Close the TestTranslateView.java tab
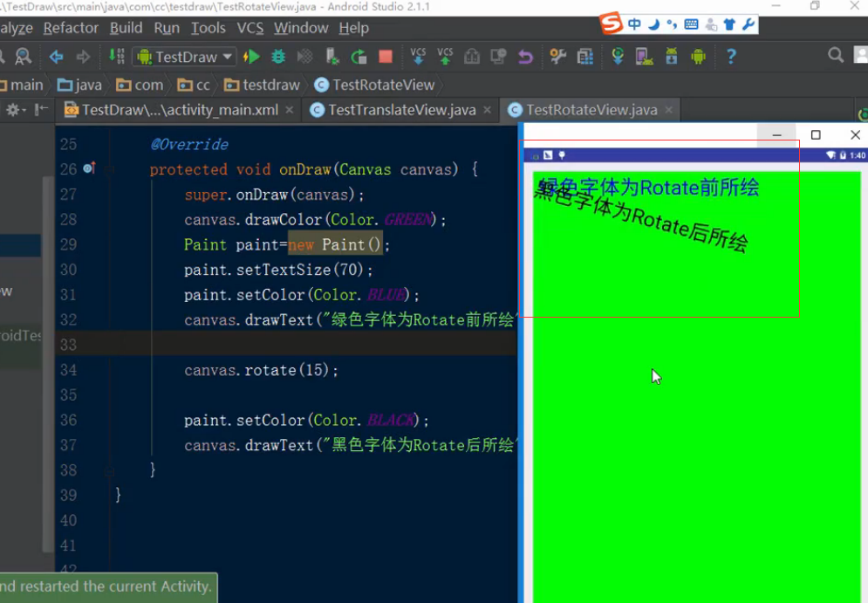The height and width of the screenshot is (603, 868). coord(487,110)
